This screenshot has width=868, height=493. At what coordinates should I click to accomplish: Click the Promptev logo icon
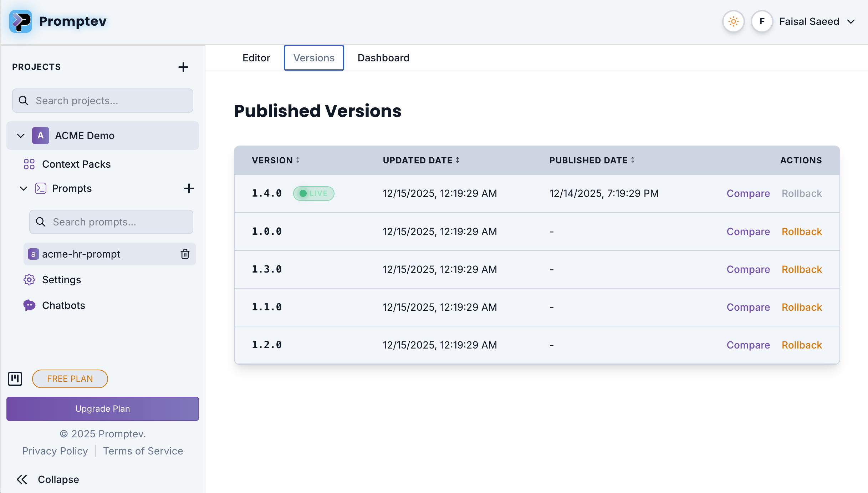tap(21, 21)
